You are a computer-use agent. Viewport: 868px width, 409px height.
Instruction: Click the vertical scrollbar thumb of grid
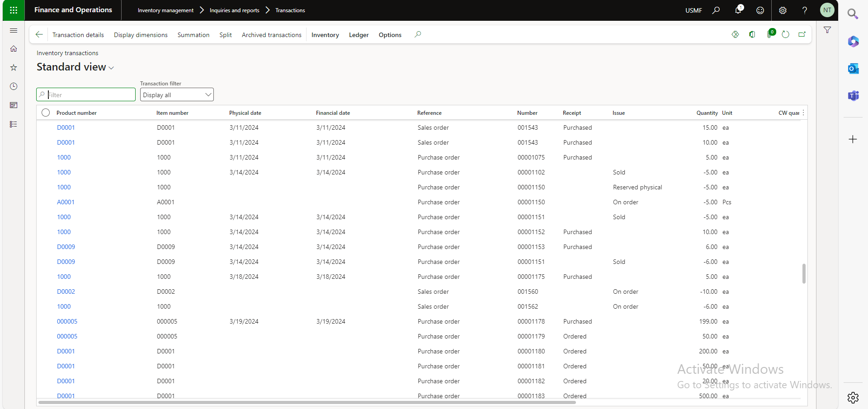[x=804, y=273]
